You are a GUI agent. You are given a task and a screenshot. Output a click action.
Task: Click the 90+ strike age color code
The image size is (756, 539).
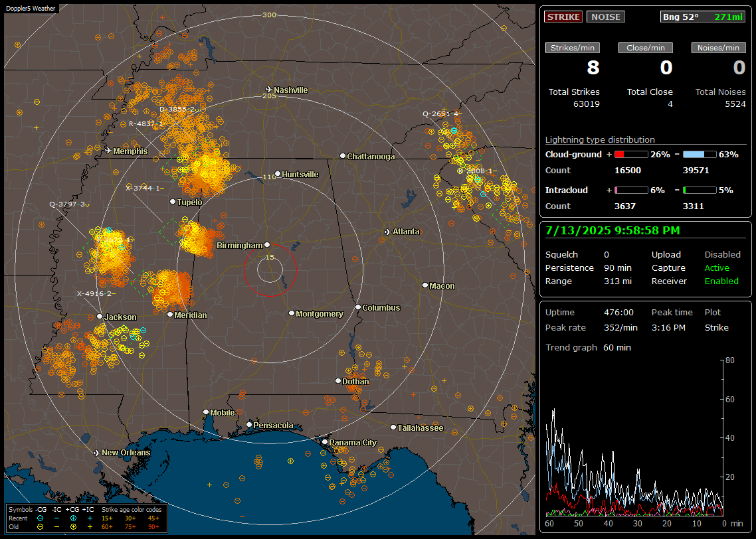point(153,527)
